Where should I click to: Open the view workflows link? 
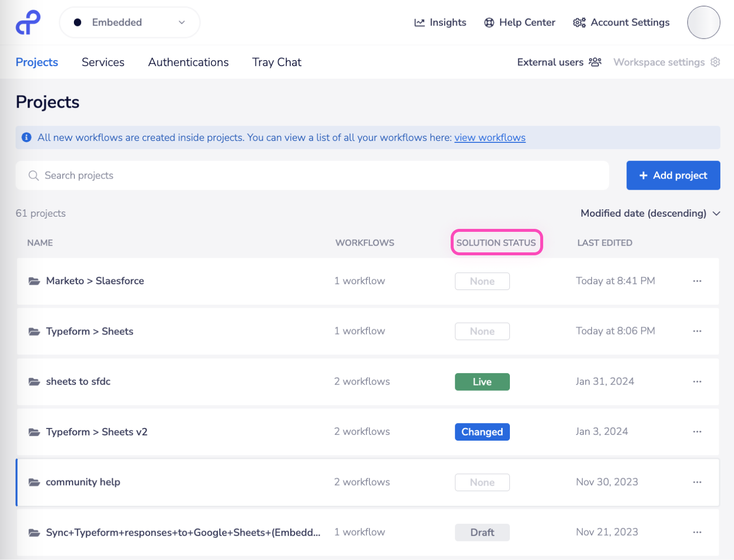(490, 137)
